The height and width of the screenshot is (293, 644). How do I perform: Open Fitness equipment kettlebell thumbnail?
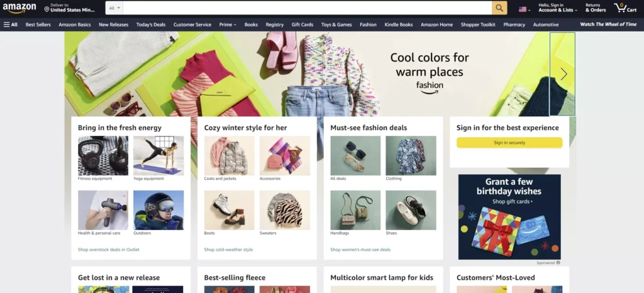(103, 155)
